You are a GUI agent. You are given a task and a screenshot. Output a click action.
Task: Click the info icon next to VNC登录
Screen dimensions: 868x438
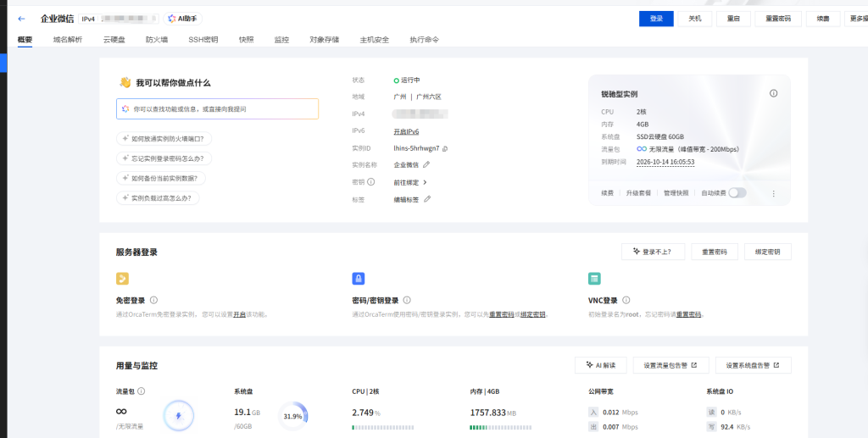tap(626, 300)
